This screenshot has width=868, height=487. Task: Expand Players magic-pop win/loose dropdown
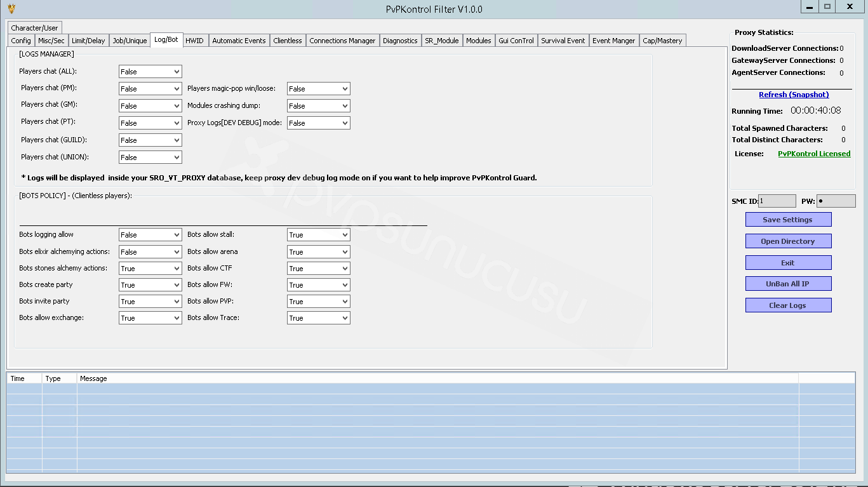pyautogui.click(x=319, y=89)
